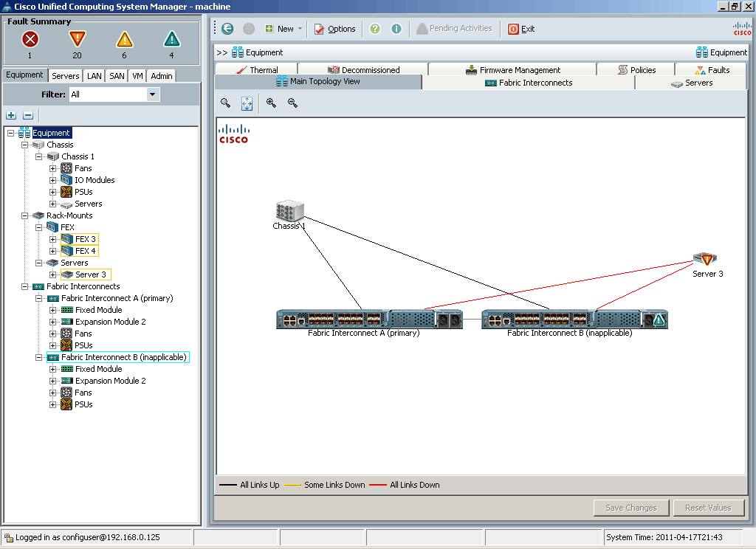Select Fabric Interconnect A device in topology

(369, 319)
